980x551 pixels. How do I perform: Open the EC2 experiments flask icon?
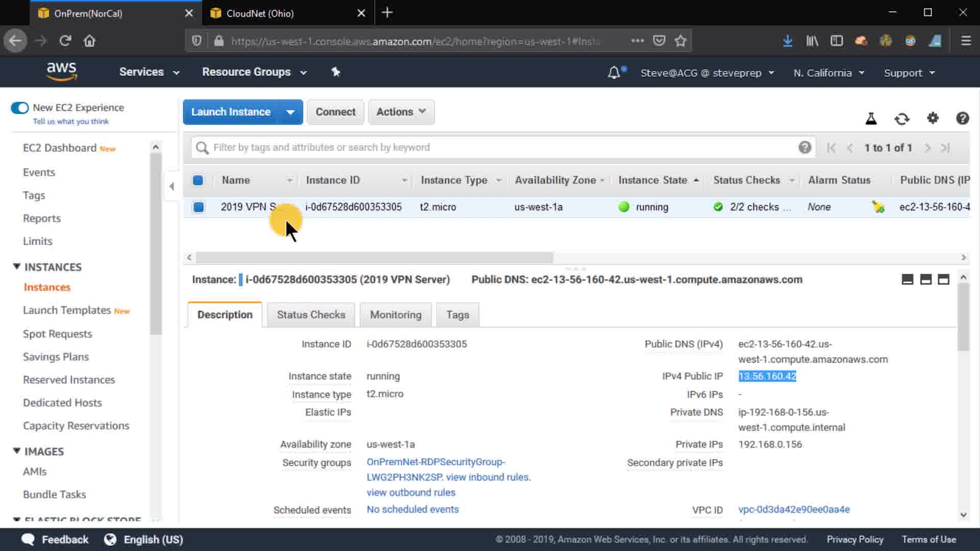point(871,119)
